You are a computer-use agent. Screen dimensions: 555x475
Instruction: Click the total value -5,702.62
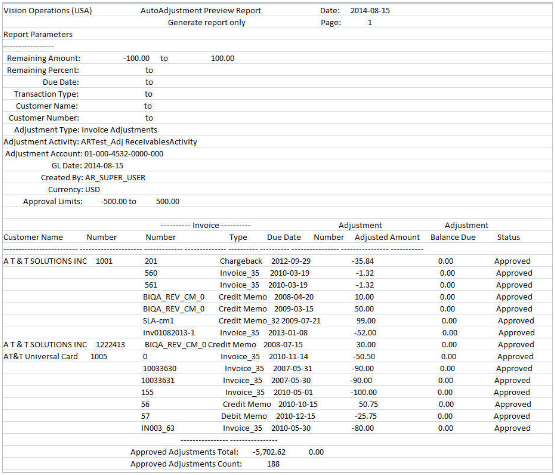click(269, 452)
